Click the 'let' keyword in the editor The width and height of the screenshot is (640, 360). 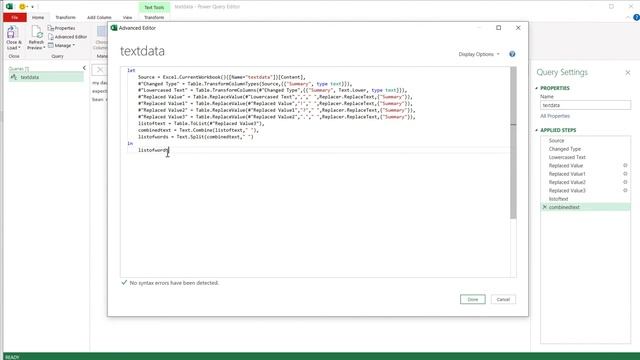click(131, 70)
